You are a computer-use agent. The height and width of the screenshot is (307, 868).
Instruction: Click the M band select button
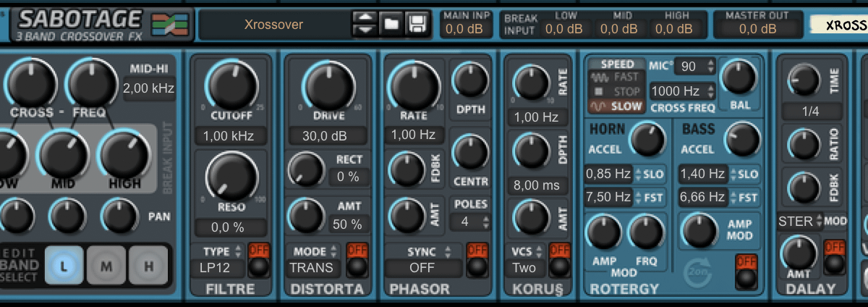pos(106,266)
